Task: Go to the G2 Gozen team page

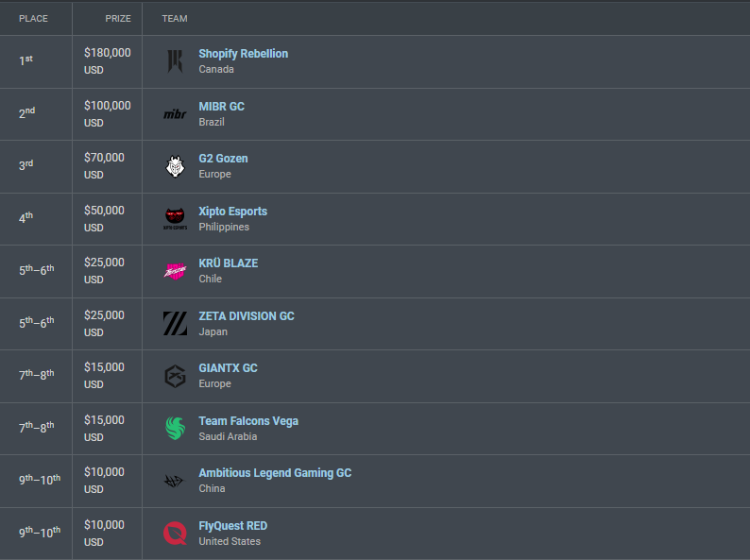Action: click(x=223, y=159)
